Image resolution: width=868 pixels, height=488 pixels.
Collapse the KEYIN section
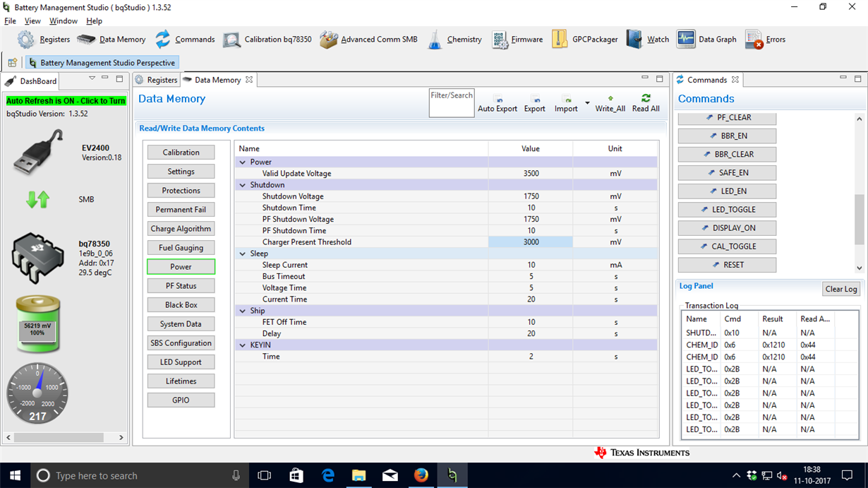pyautogui.click(x=243, y=345)
